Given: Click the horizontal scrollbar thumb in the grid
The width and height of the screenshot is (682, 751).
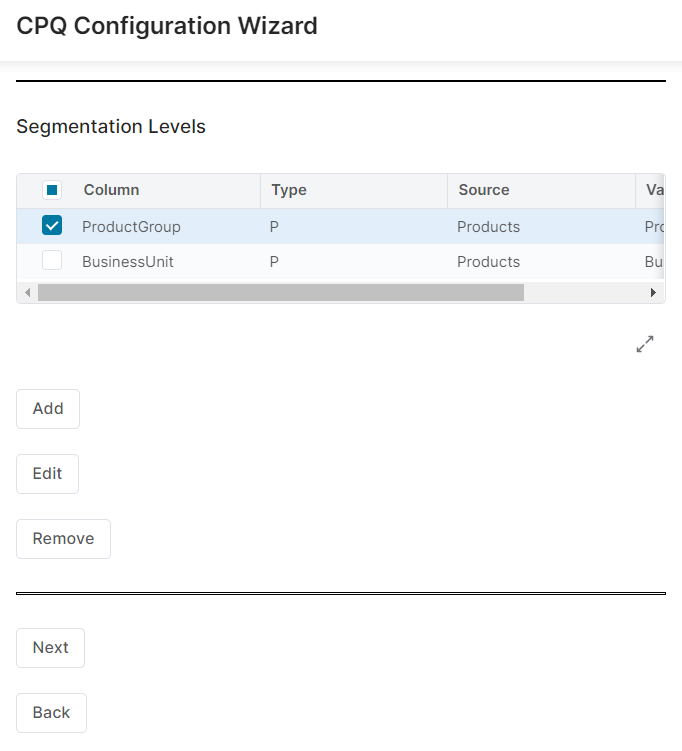Looking at the screenshot, I should click(280, 293).
